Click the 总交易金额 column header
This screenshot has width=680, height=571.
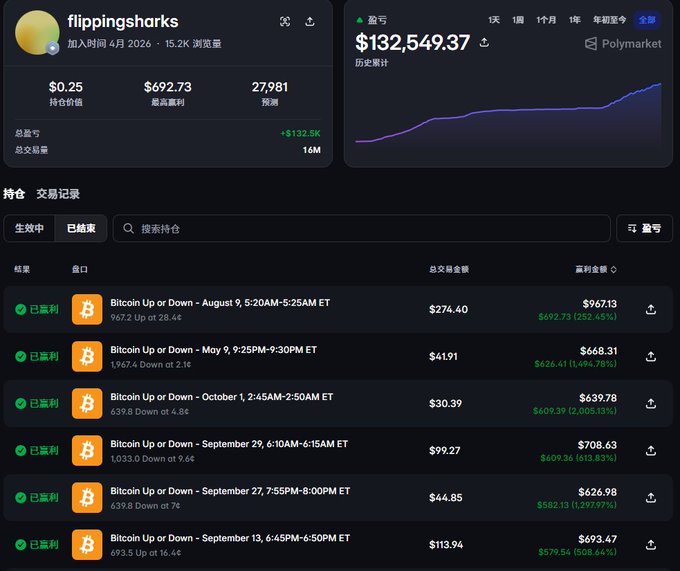click(449, 269)
